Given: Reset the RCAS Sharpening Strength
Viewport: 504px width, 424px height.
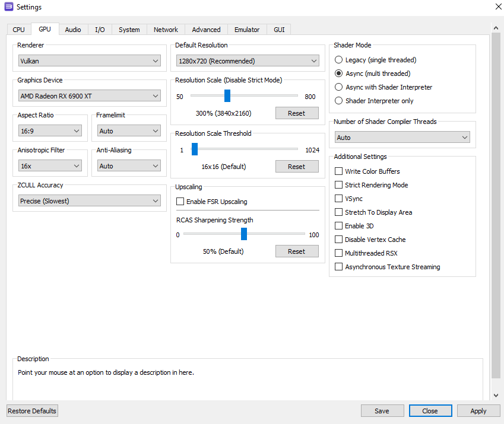Looking at the screenshot, I should [297, 251].
